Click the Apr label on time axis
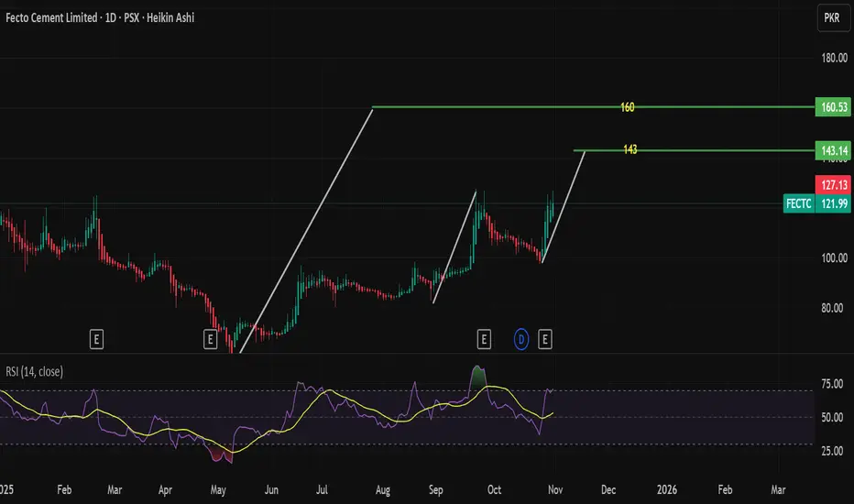The width and height of the screenshot is (854, 504). point(165,490)
